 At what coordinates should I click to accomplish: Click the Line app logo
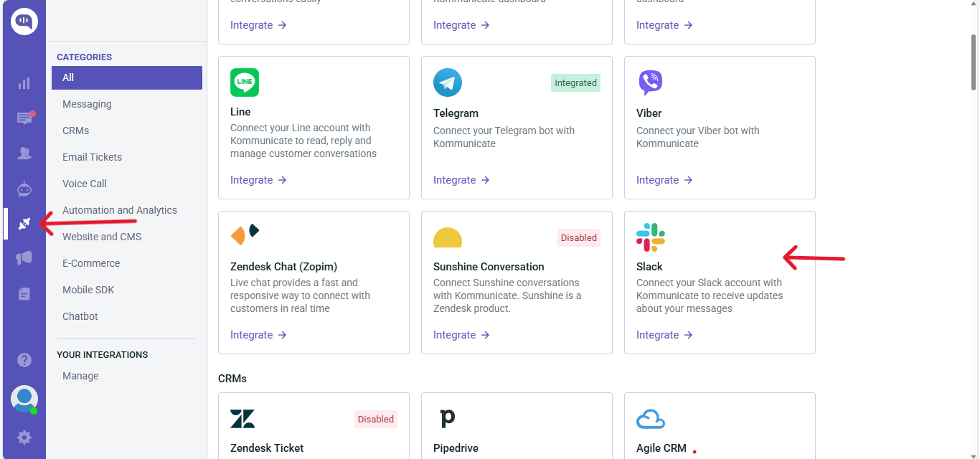[245, 82]
